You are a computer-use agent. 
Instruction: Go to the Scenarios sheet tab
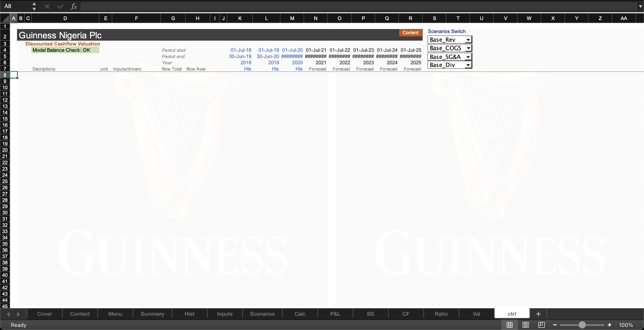pos(262,314)
